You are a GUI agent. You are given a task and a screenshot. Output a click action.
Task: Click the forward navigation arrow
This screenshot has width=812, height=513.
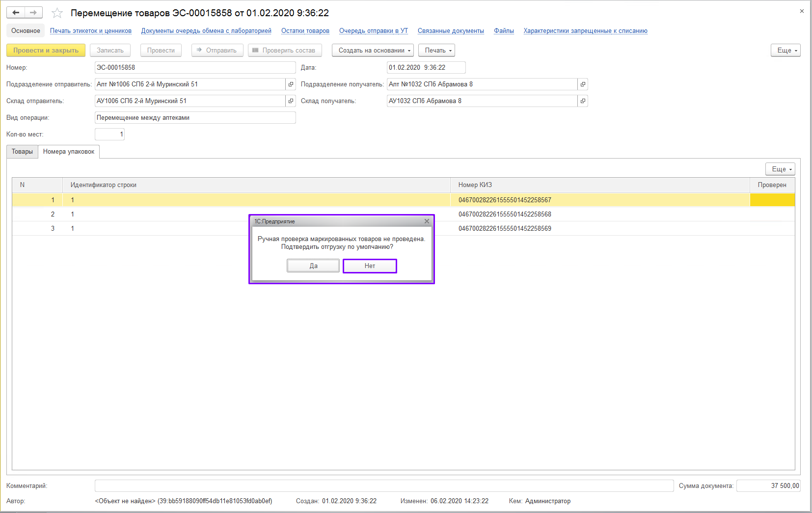point(33,13)
